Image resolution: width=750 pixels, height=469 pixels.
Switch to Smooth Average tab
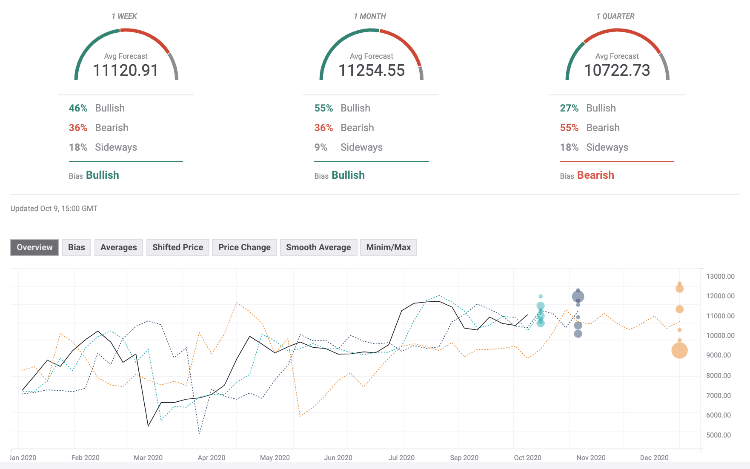pyautogui.click(x=317, y=247)
